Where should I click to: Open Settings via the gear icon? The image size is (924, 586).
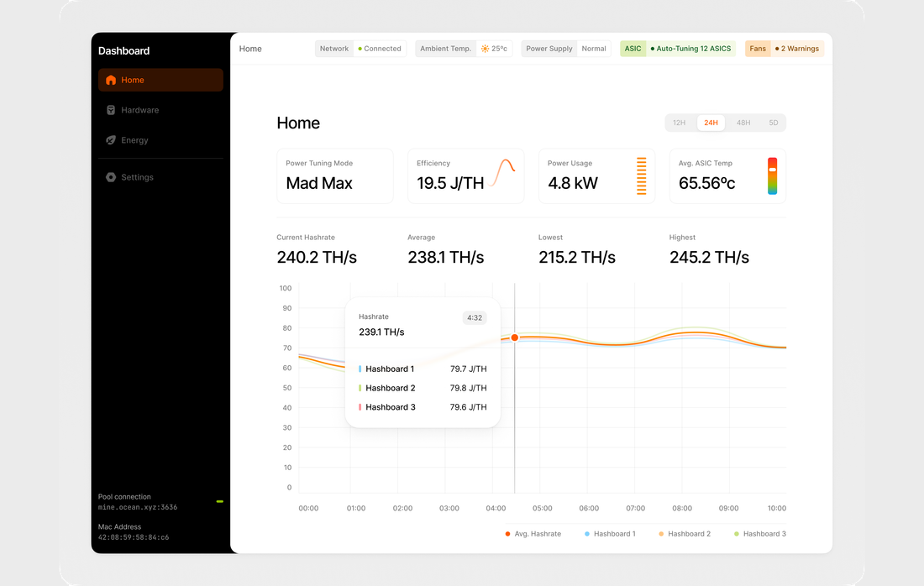[x=111, y=177]
